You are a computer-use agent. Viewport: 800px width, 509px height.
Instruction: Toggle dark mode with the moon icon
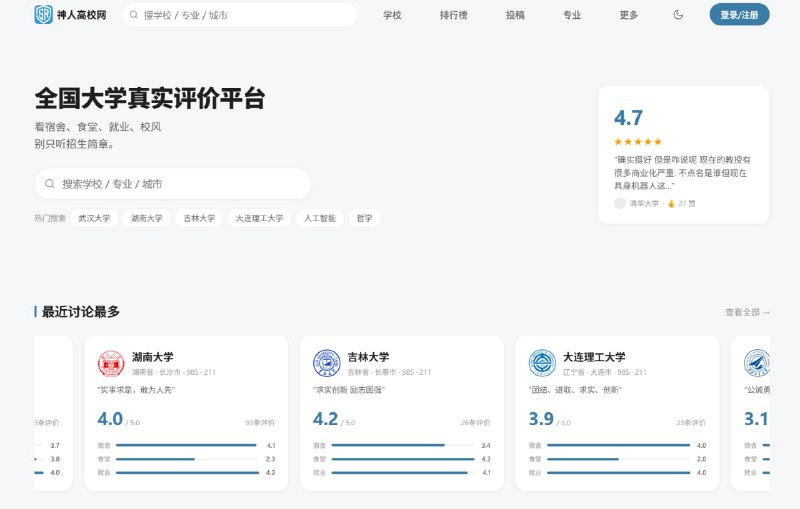click(x=678, y=15)
